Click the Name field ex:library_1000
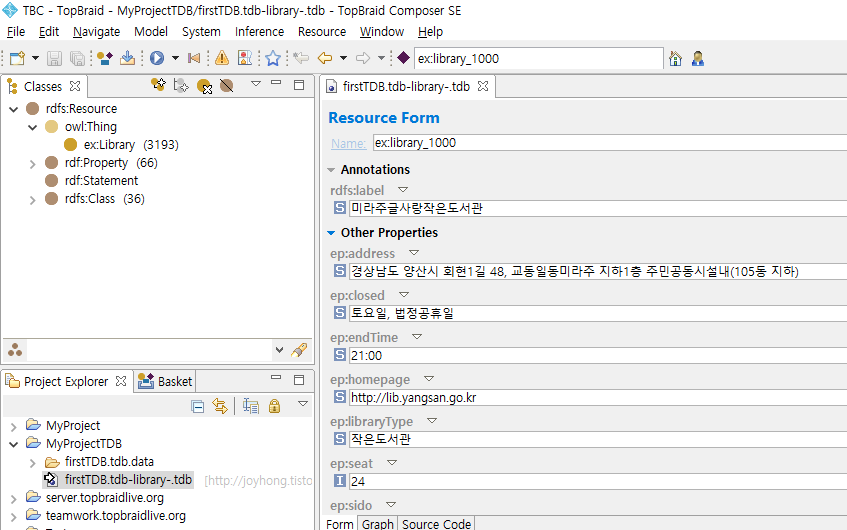Screen dimensions: 847x530 coord(610,143)
